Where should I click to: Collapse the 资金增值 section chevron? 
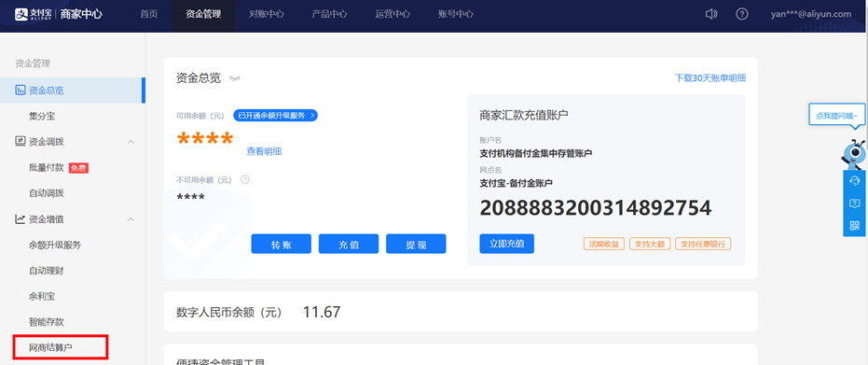(131, 219)
